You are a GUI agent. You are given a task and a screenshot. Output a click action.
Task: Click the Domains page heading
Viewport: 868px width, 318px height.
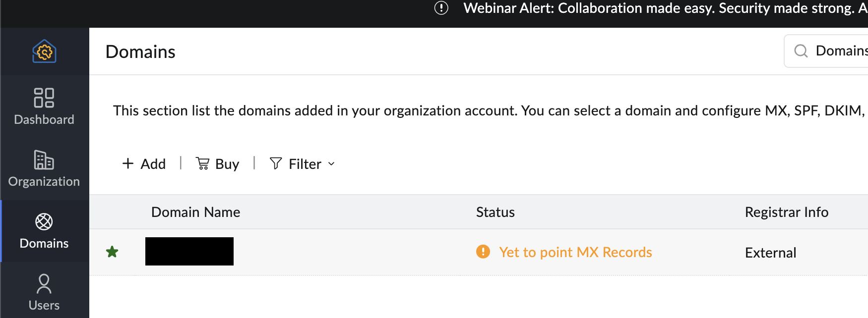coord(140,52)
